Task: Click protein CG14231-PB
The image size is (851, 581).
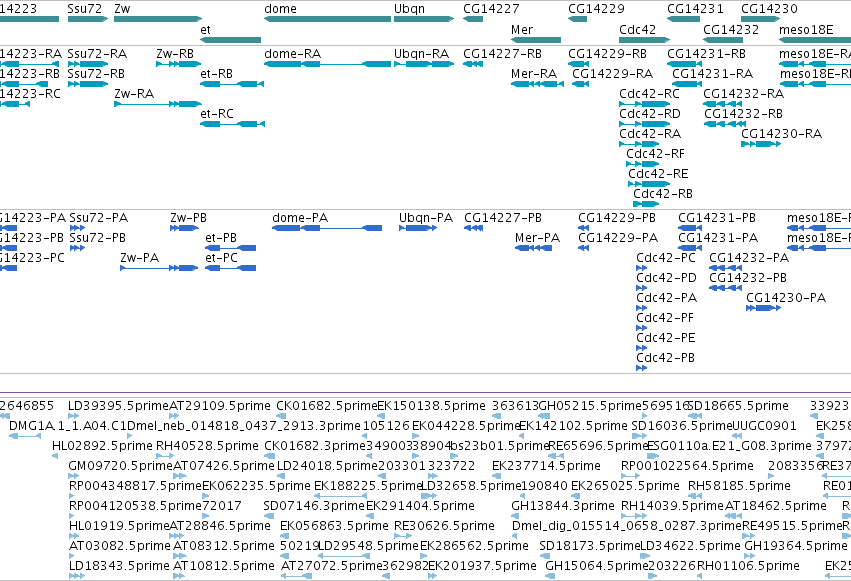Action: pyautogui.click(x=690, y=228)
